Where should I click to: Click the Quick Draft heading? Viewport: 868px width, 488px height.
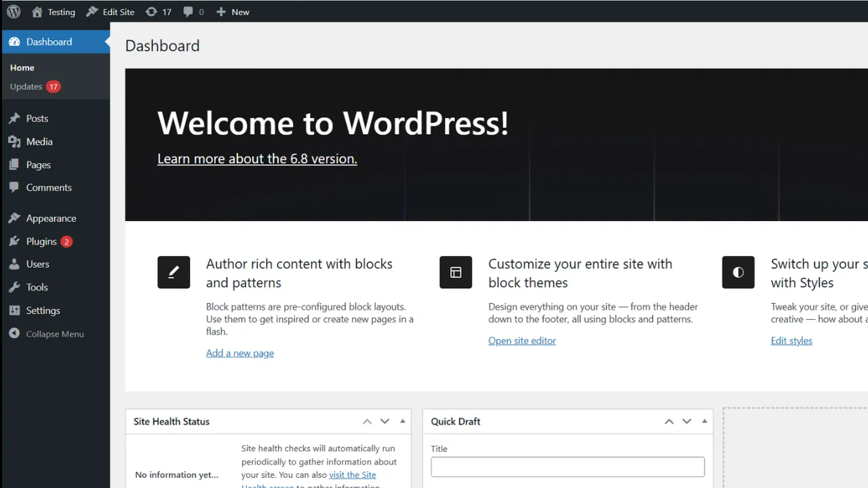456,422
